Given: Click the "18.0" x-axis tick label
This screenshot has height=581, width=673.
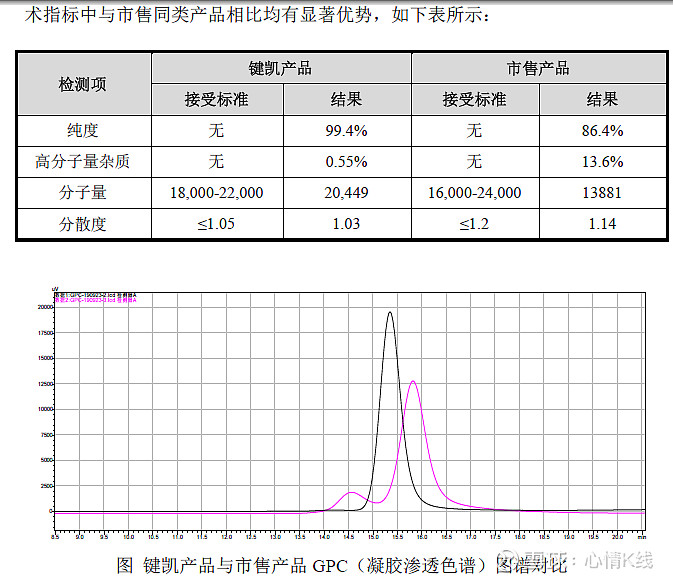Looking at the screenshot, I should pos(520,536).
